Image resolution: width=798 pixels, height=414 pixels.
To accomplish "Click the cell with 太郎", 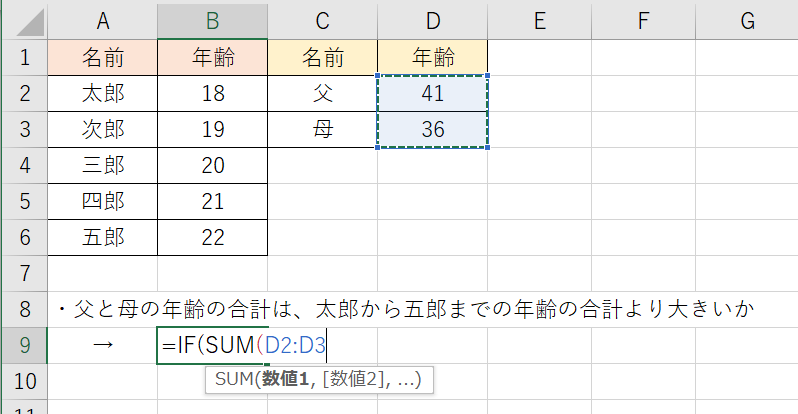I will pyautogui.click(x=103, y=94).
